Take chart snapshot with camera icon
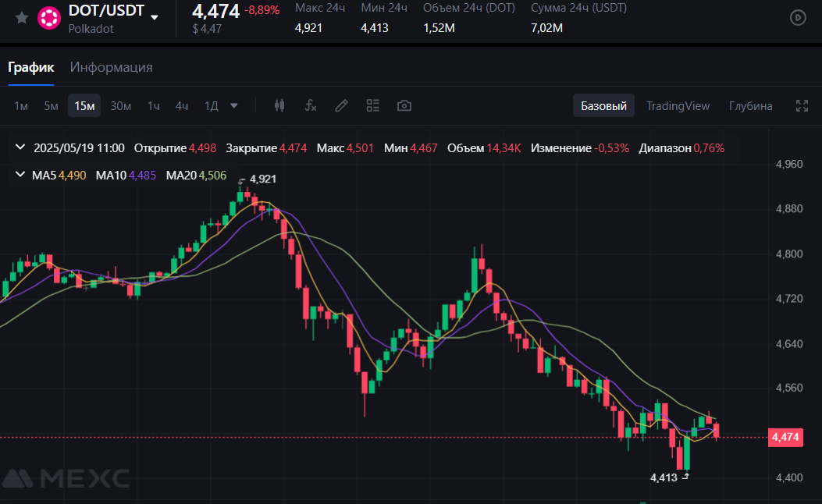 404,106
